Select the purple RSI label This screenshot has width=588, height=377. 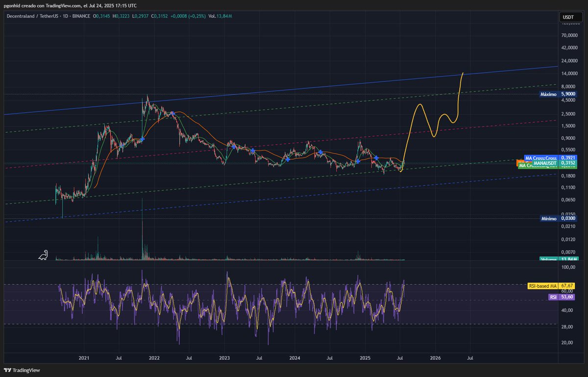point(553,297)
